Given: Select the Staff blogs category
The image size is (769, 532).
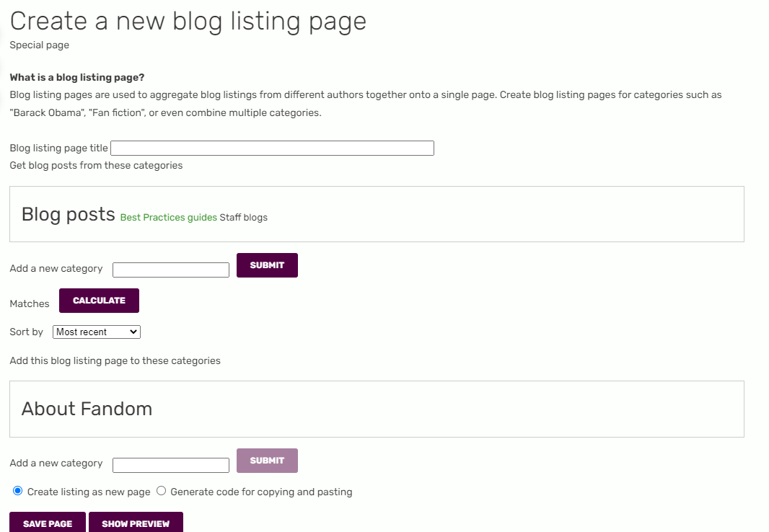Looking at the screenshot, I should click(243, 218).
